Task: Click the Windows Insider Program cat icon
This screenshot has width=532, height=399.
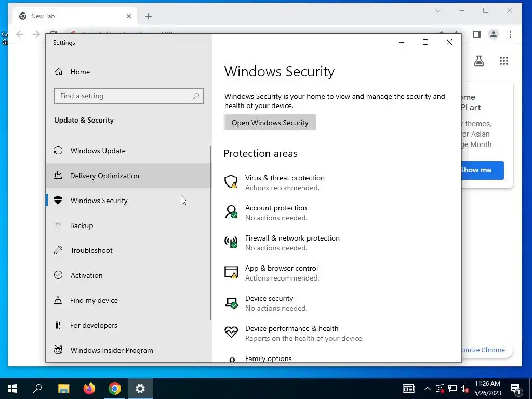Action: point(58,350)
